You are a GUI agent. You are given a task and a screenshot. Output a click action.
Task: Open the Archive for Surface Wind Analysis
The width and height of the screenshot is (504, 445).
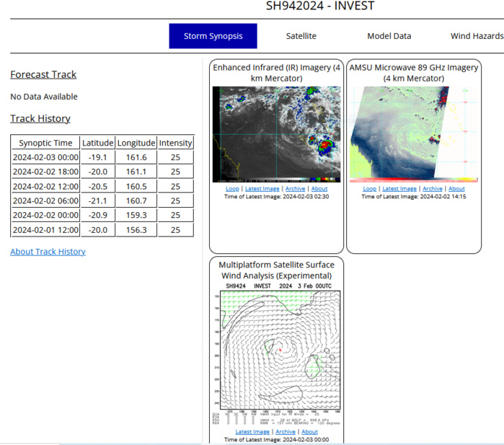(x=286, y=432)
